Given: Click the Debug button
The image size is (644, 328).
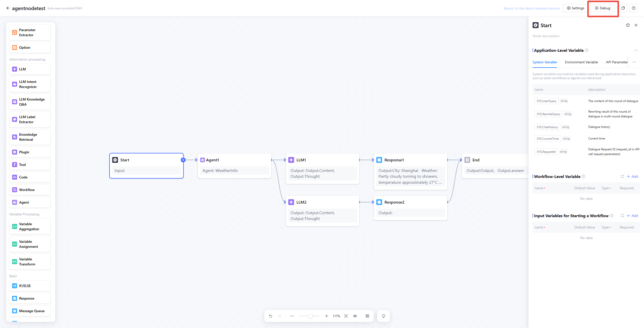Looking at the screenshot, I should pyautogui.click(x=602, y=8).
